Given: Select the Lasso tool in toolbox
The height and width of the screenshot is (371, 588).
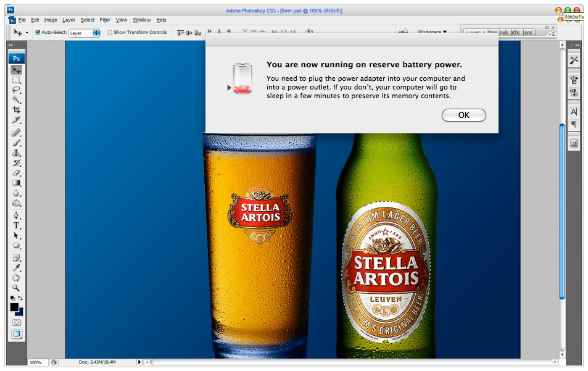Looking at the screenshot, I should pos(17,90).
